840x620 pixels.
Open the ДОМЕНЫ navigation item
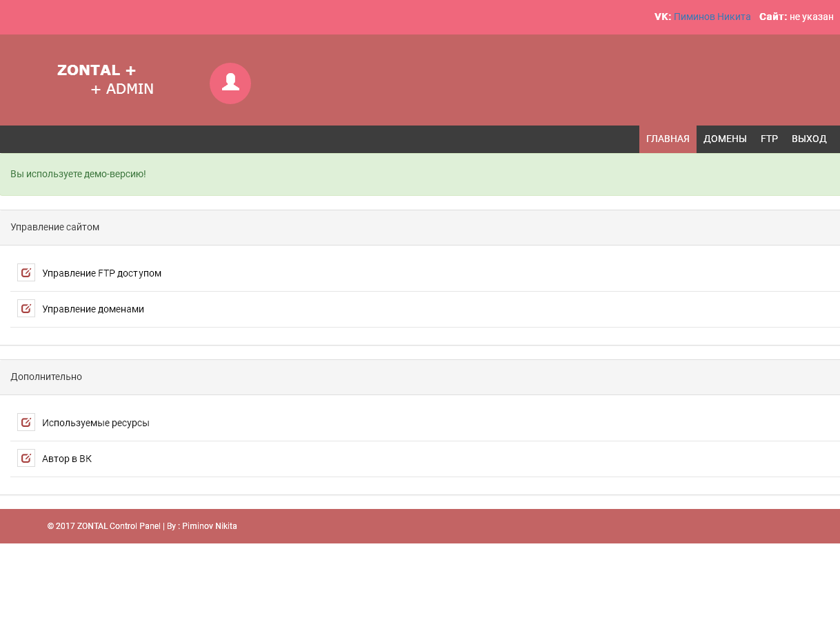(x=724, y=139)
